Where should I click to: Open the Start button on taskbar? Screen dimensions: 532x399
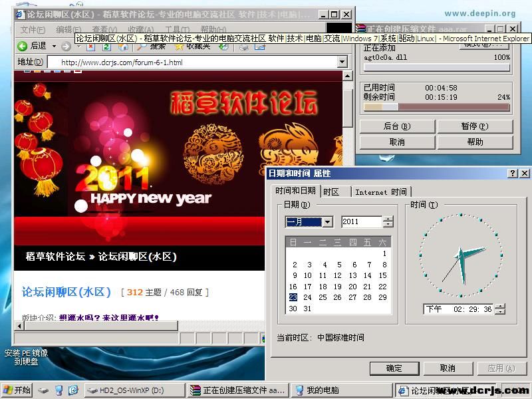tap(17, 390)
